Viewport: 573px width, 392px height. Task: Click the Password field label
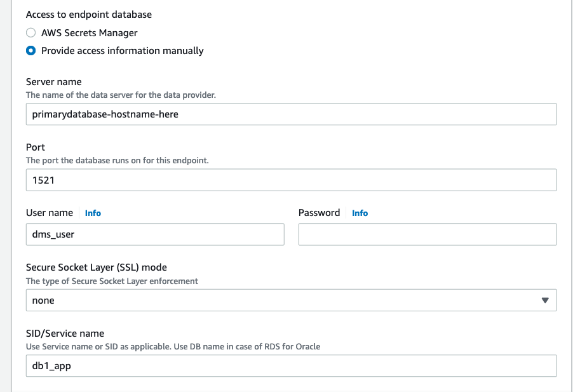pos(319,213)
